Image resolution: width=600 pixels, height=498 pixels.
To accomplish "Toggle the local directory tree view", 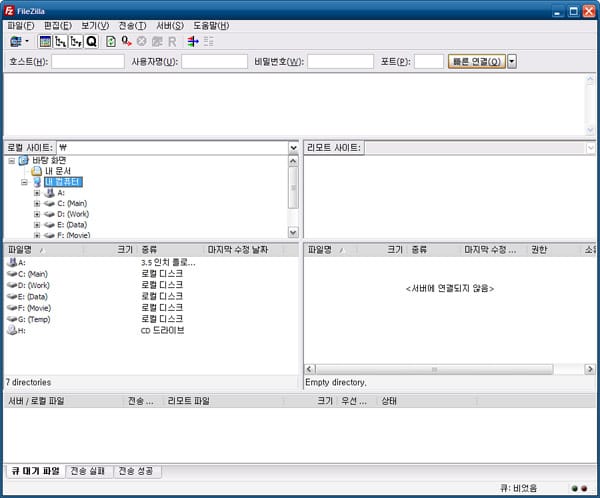I will (60, 42).
